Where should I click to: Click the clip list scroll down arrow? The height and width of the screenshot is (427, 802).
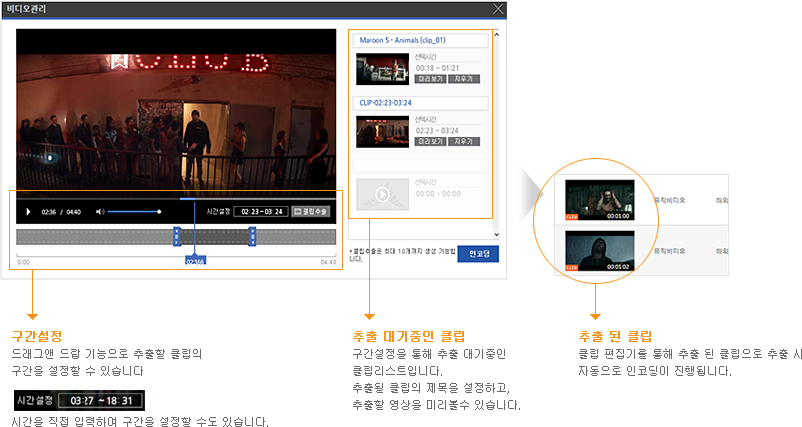(496, 234)
